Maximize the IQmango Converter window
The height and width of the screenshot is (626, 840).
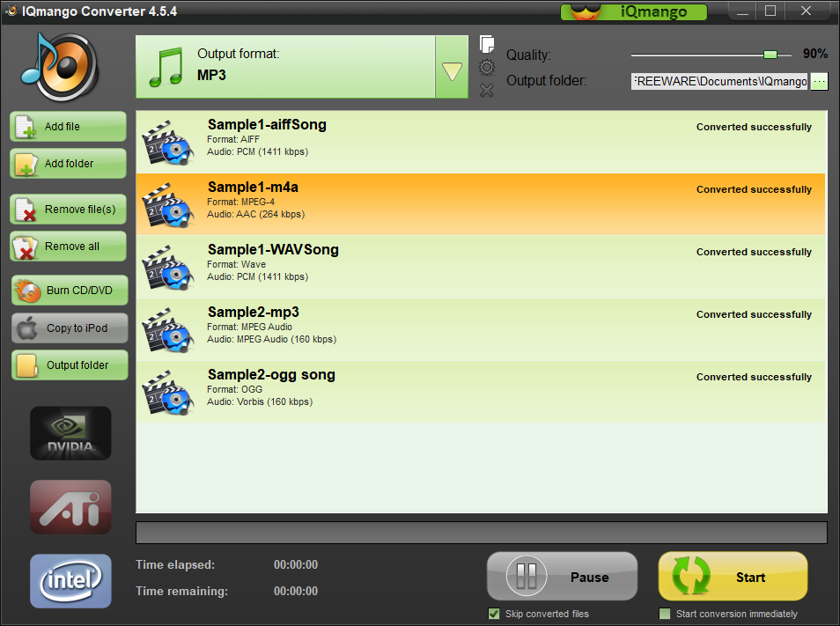click(x=770, y=11)
